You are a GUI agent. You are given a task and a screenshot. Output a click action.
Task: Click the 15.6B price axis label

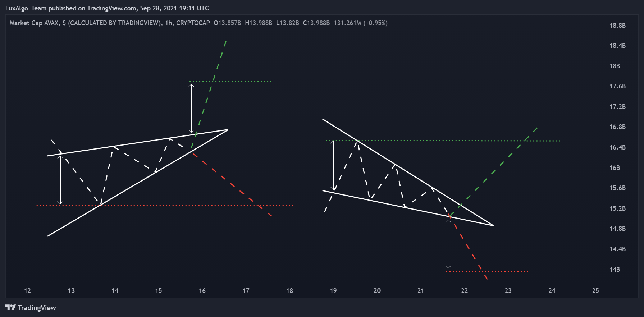(617, 188)
